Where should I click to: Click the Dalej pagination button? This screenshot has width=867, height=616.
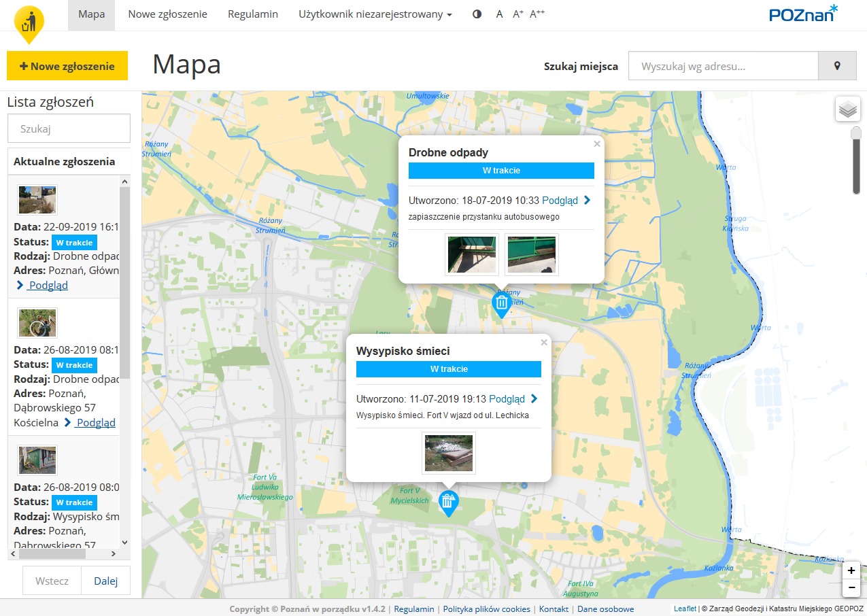click(x=105, y=581)
